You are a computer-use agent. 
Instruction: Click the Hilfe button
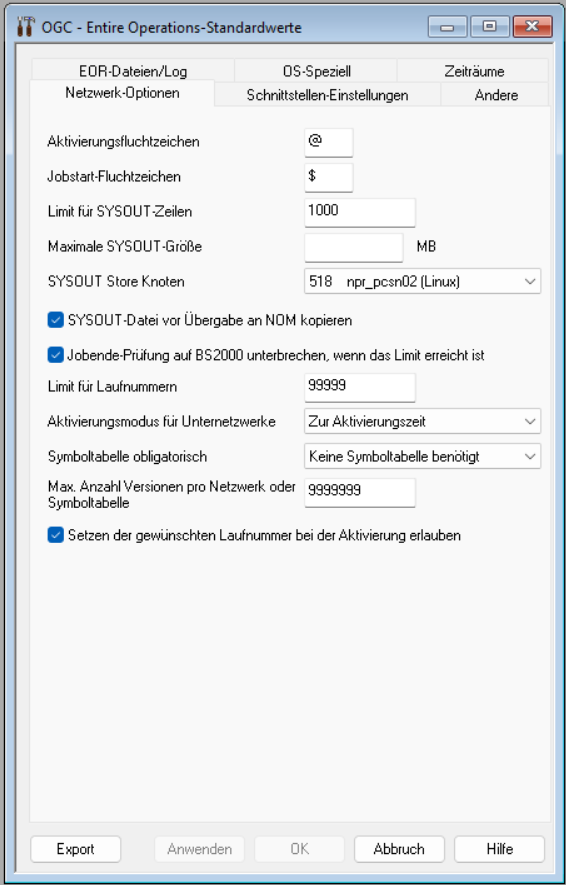click(x=499, y=849)
